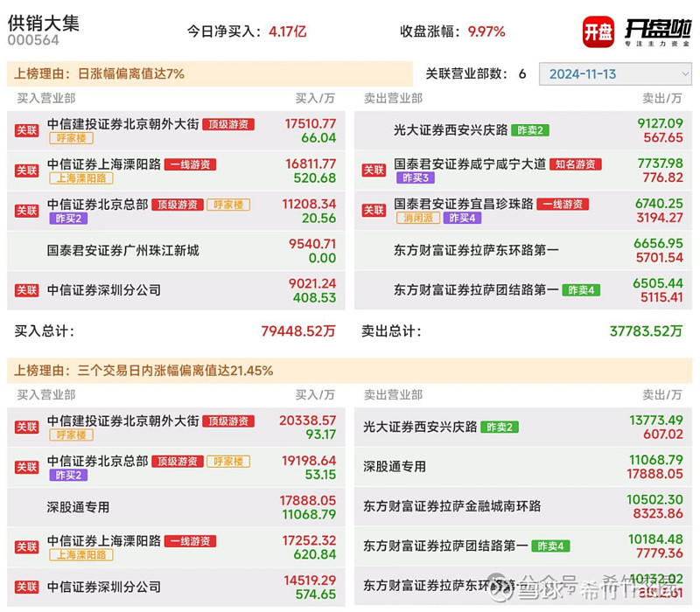
Task: Click sell amount 10502.30
Action: click(x=654, y=499)
